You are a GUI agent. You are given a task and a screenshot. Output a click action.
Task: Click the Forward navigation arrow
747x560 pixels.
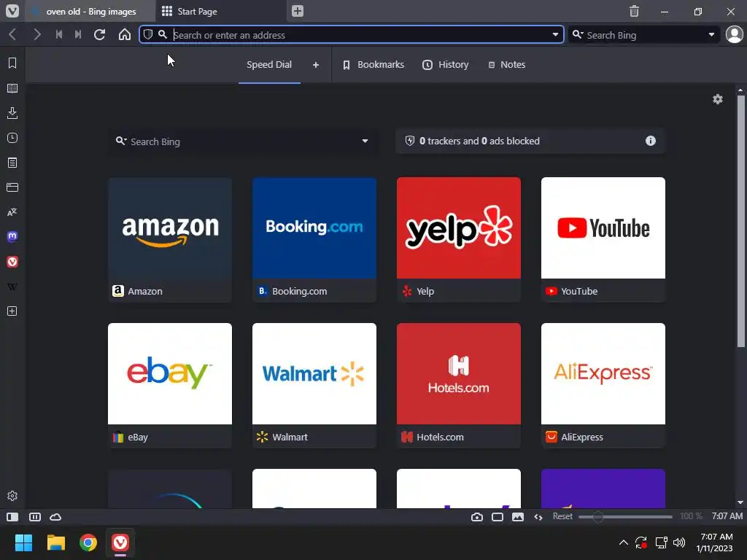(36, 34)
